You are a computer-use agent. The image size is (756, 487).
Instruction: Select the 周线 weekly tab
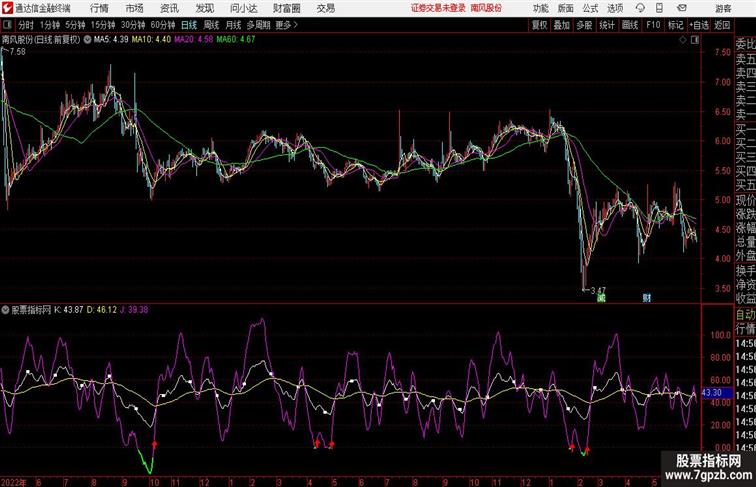[x=211, y=25]
